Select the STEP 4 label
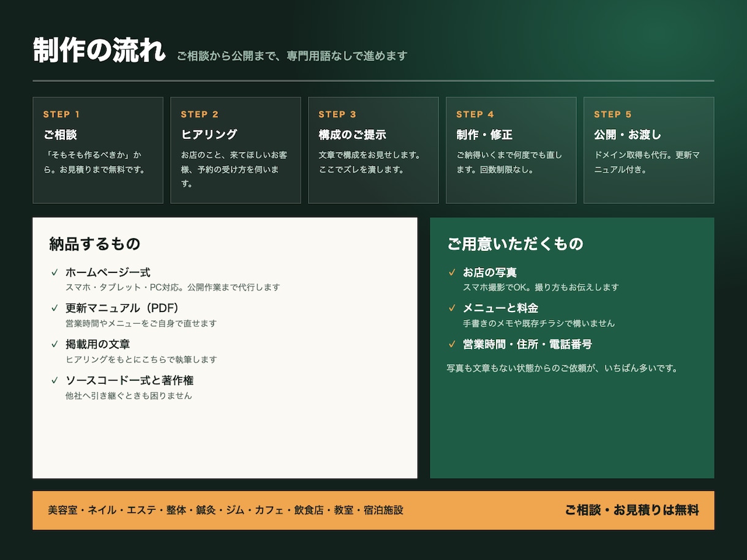The height and width of the screenshot is (560, 747). click(x=475, y=114)
